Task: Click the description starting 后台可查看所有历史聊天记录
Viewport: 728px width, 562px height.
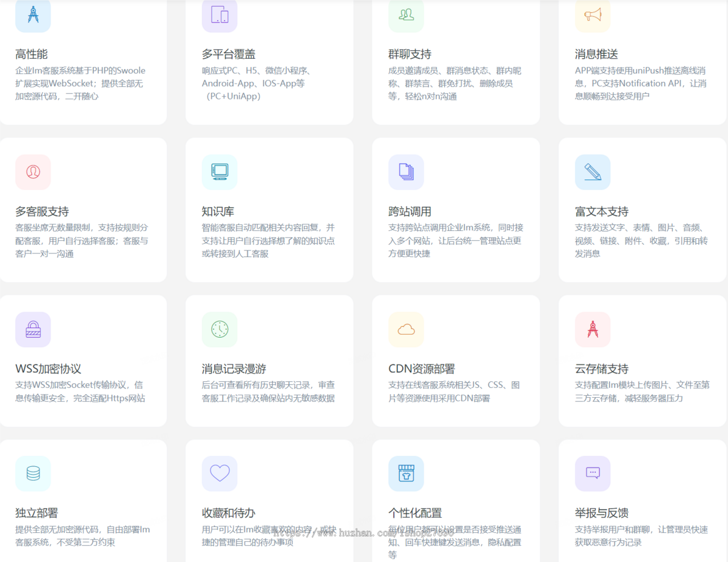Action: (x=268, y=392)
